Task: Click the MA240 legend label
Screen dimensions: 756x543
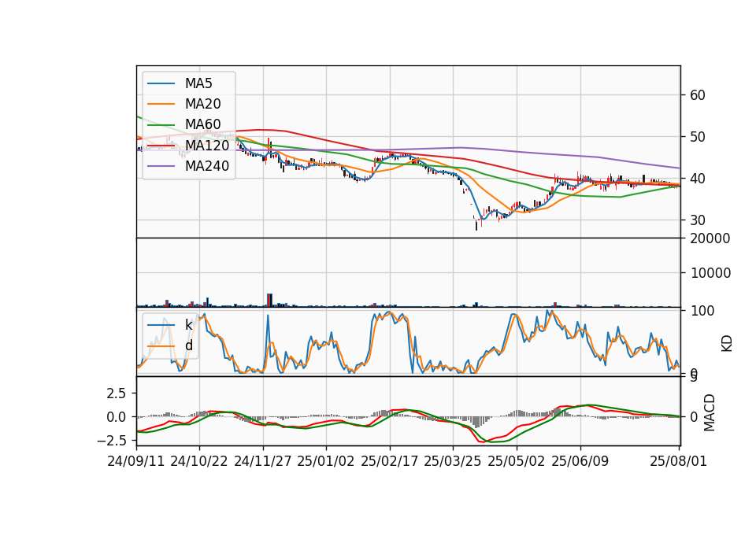Action: pyautogui.click(x=207, y=166)
